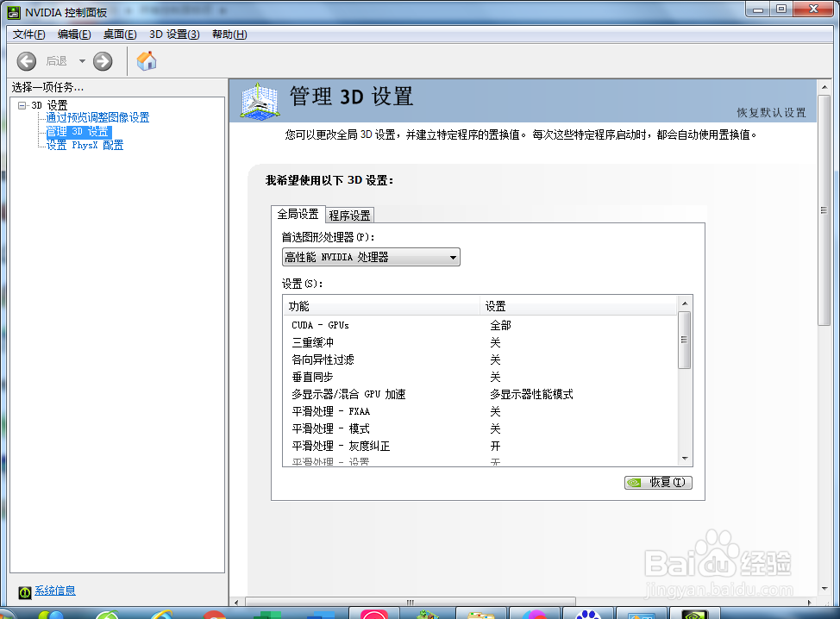This screenshot has width=840, height=619.
Task: Click the main panel scroll-down arrow
Action: coord(824,589)
